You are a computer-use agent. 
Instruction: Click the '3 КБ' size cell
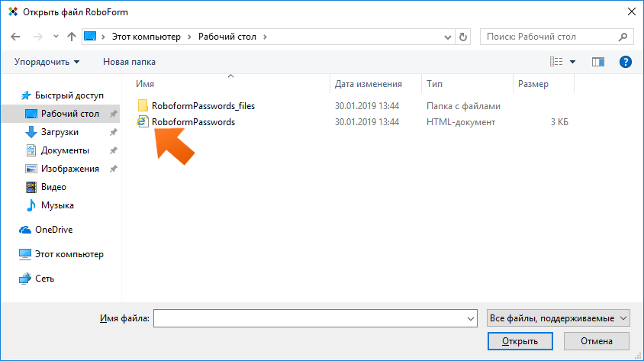(x=559, y=122)
